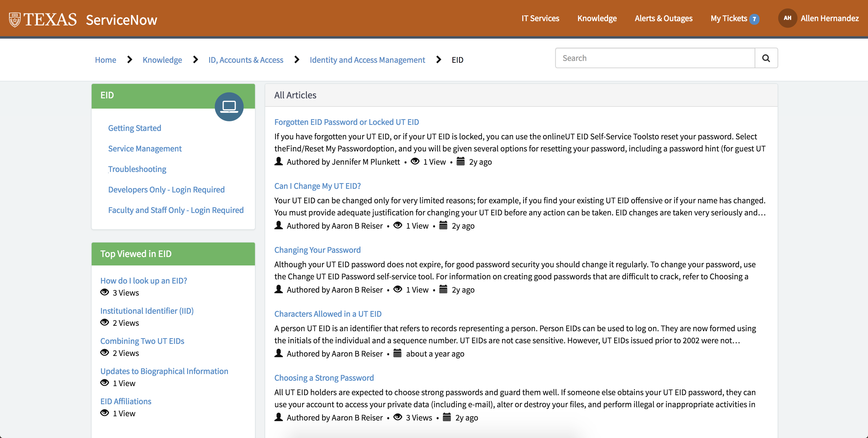Click chevron after Home breadcrumb
868x438 pixels.
click(x=130, y=60)
